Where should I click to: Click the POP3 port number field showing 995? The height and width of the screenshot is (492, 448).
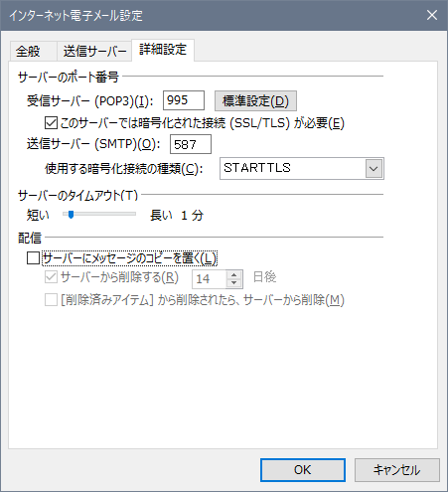184,100
